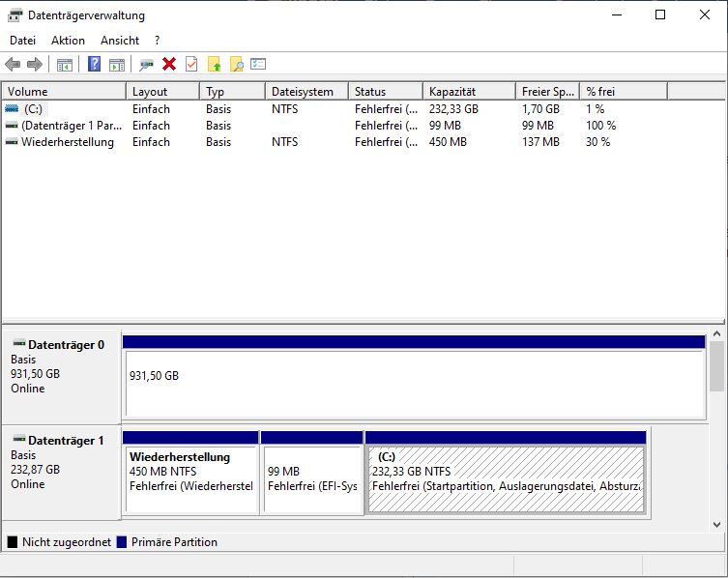
Task: Toggle the action pane toolbar icon
Action: (x=117, y=65)
